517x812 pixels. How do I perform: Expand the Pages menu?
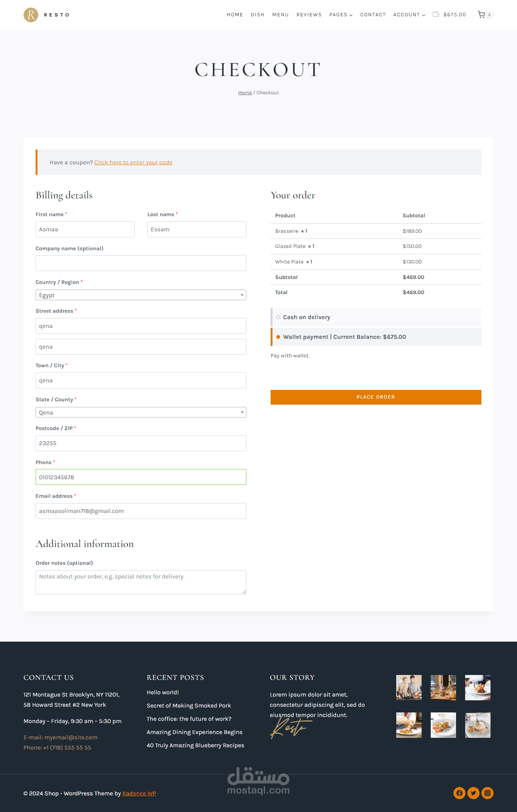[x=341, y=15]
